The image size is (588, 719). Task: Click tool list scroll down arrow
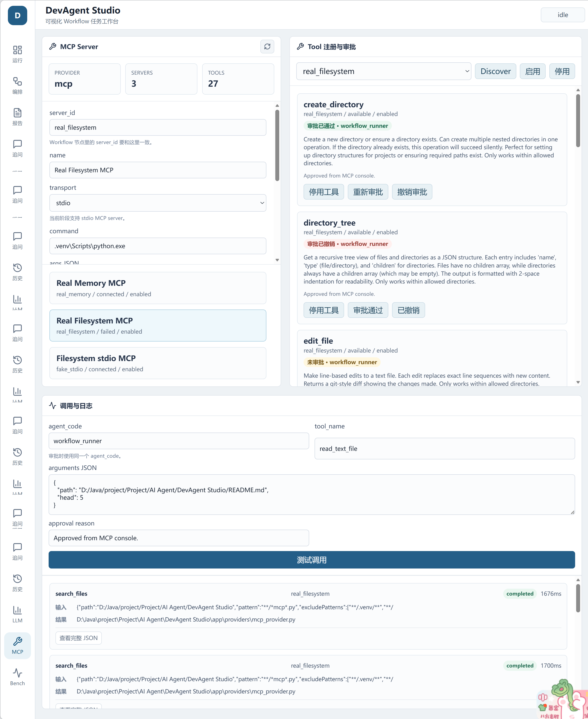coord(578,382)
